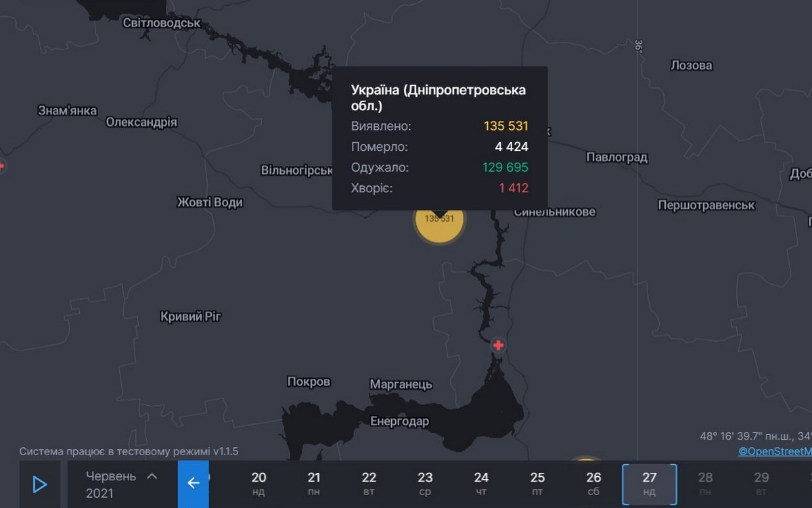Click the Померло 4 424 value
This screenshot has width=812, height=508.
tap(512, 147)
